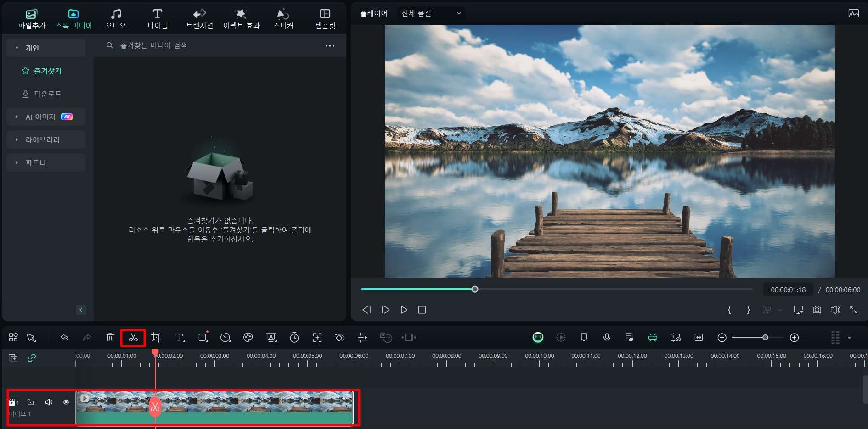The image size is (868, 429).
Task: Lock video track 1
Action: 30,402
